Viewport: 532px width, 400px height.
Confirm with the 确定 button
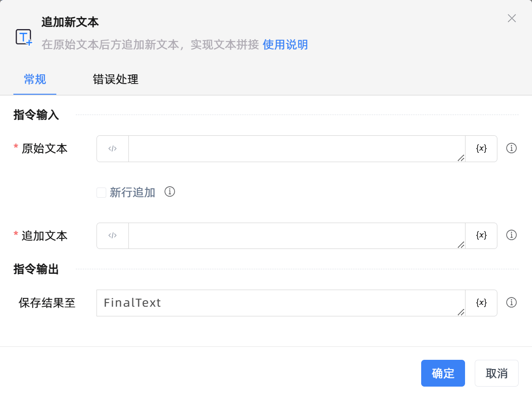443,373
